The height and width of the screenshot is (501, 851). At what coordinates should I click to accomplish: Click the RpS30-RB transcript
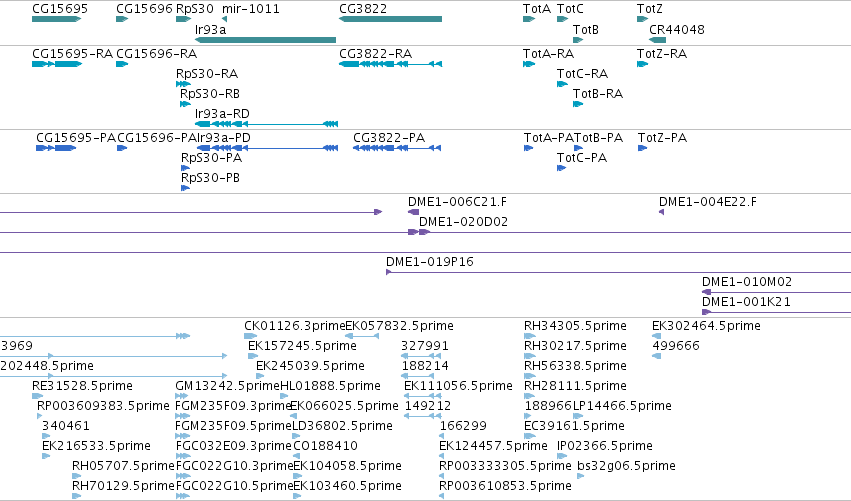[185, 104]
